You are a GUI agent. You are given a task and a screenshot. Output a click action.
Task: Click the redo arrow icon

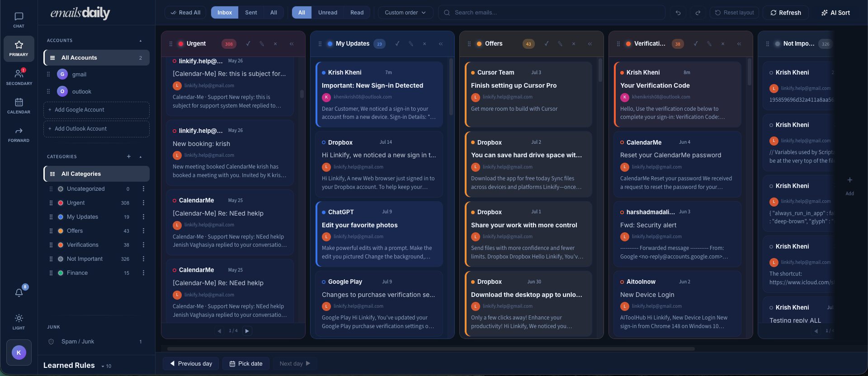698,13
